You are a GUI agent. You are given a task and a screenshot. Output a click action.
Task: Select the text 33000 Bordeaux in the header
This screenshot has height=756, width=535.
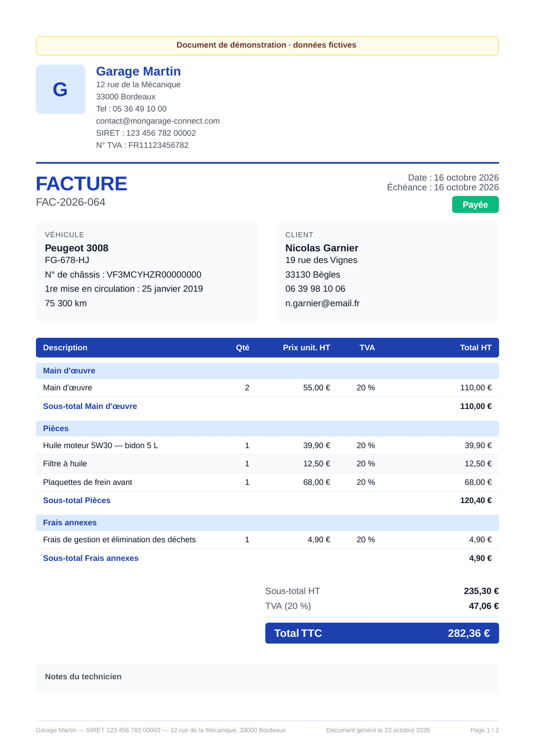[x=126, y=97]
